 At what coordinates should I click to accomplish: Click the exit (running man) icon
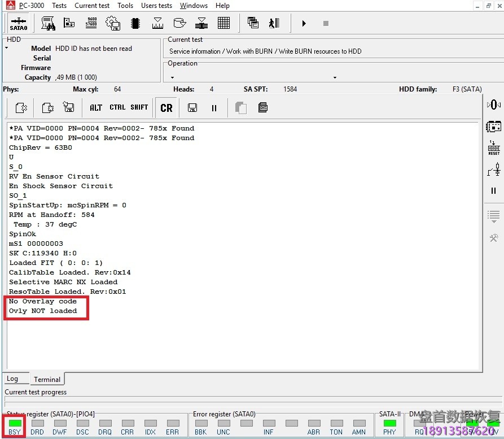coord(274,23)
